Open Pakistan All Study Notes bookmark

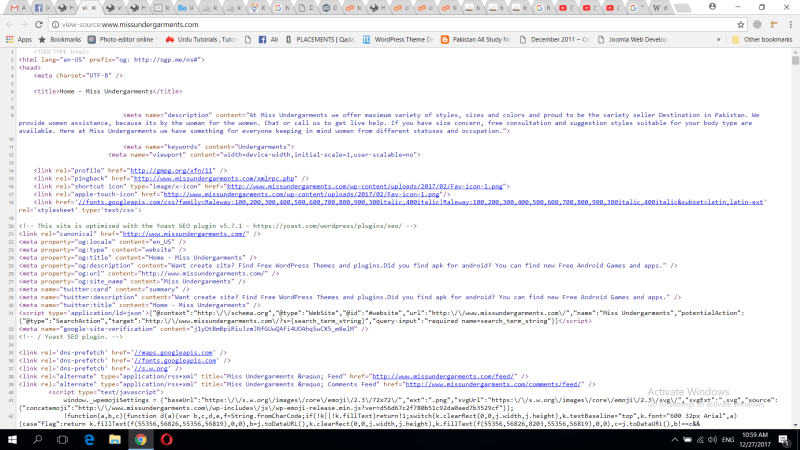476,39
